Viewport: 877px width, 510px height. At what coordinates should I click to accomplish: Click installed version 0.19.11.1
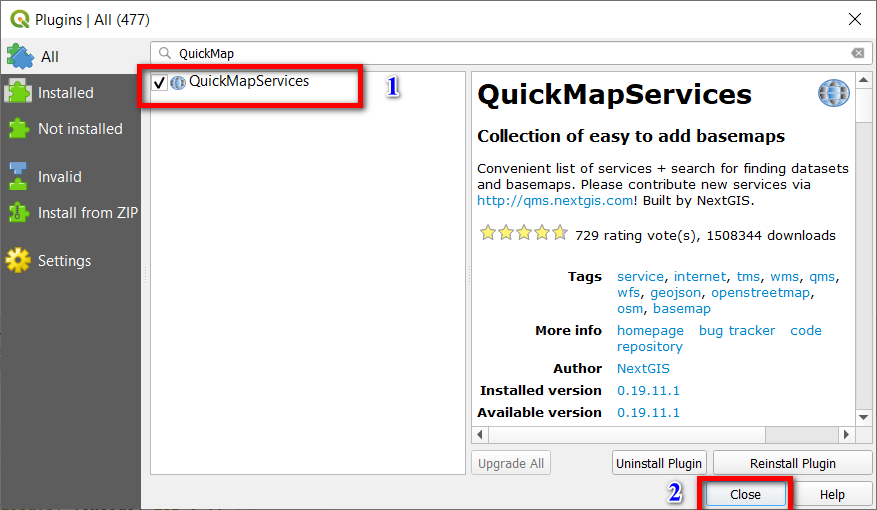point(648,390)
